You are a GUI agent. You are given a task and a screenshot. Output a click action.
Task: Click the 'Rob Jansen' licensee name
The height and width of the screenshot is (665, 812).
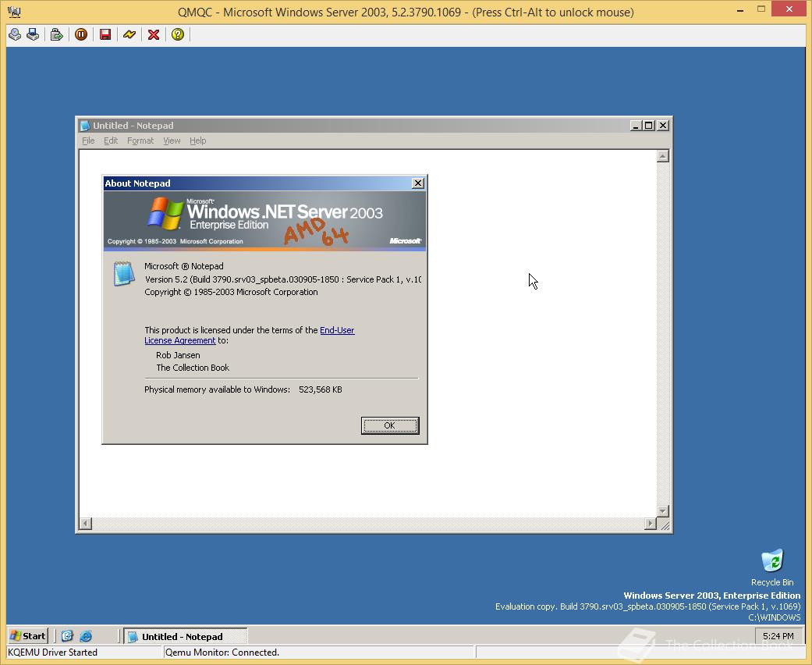tap(178, 355)
